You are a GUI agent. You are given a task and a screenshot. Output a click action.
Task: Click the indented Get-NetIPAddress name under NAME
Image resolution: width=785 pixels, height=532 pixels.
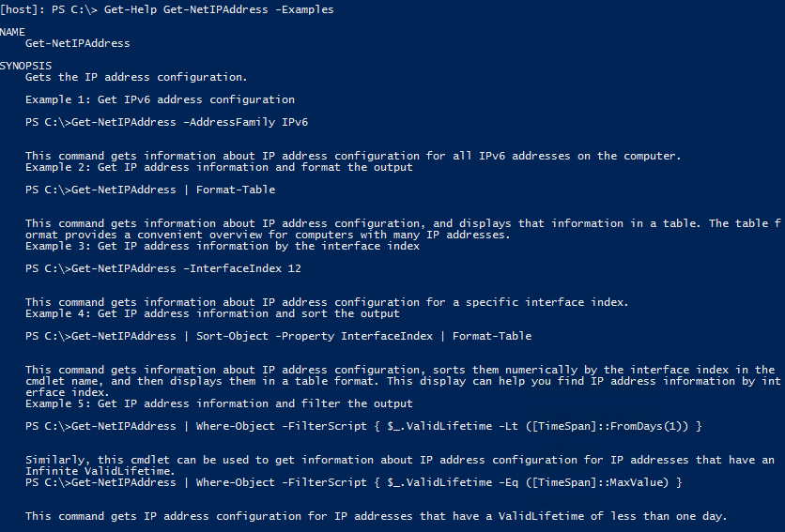click(x=77, y=43)
